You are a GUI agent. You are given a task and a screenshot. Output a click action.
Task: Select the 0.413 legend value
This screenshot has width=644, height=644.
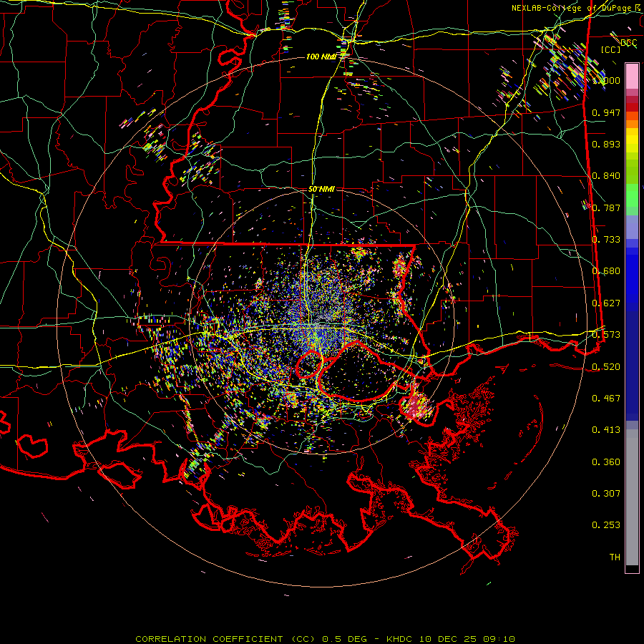click(606, 430)
